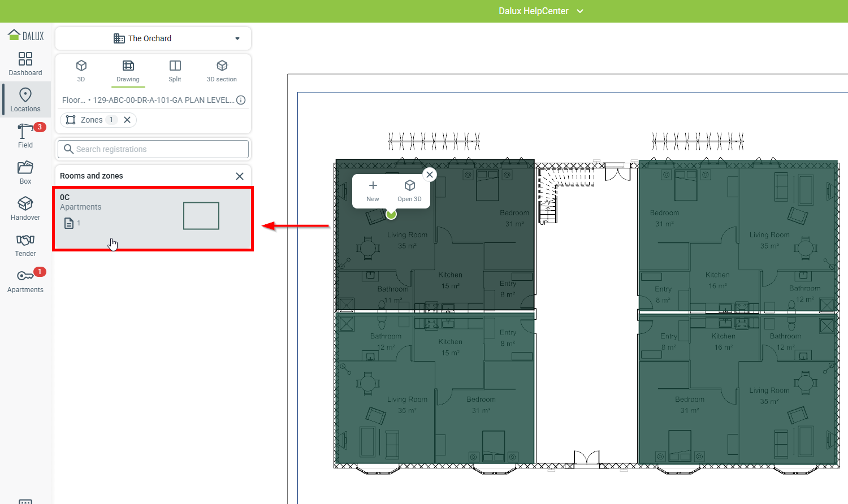Viewport: 848px width, 504px height.
Task: Close the Rooms and zones panel
Action: pyautogui.click(x=240, y=176)
